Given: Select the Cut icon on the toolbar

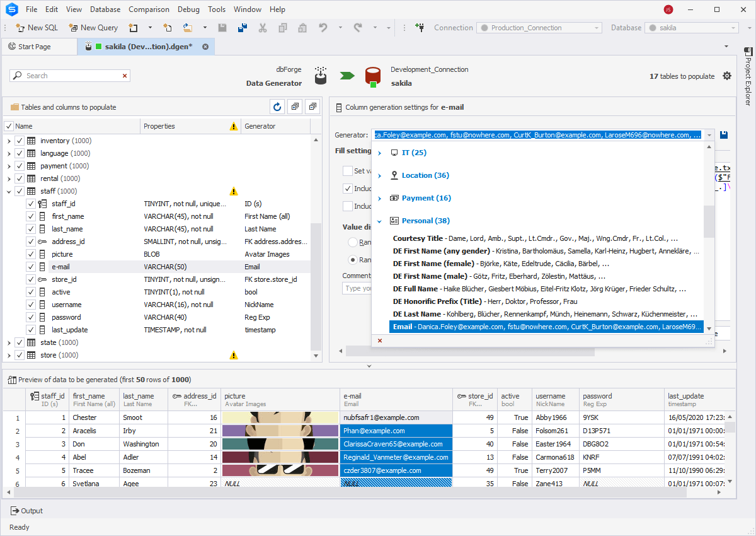Looking at the screenshot, I should (x=263, y=28).
